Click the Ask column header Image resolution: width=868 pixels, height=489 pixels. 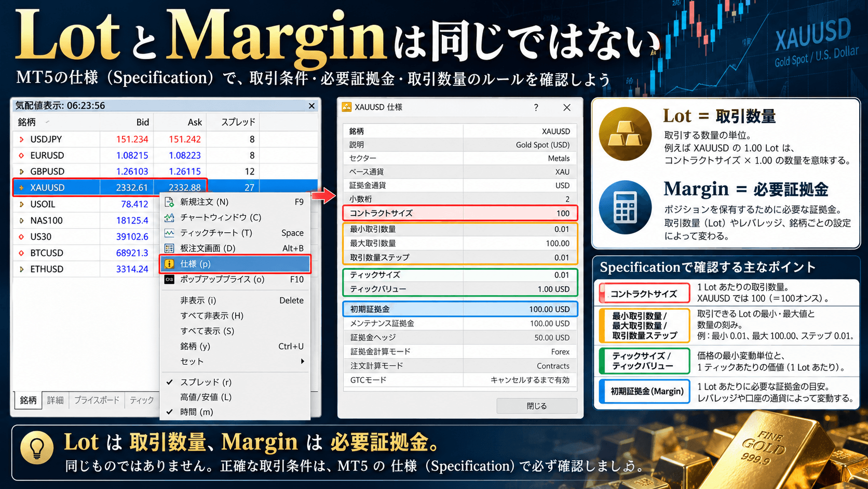coord(180,122)
